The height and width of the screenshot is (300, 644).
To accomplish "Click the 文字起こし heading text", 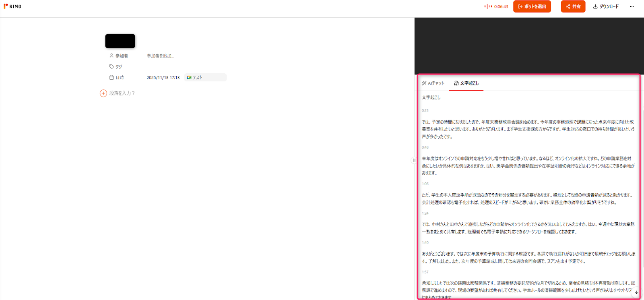I will pyautogui.click(x=431, y=97).
